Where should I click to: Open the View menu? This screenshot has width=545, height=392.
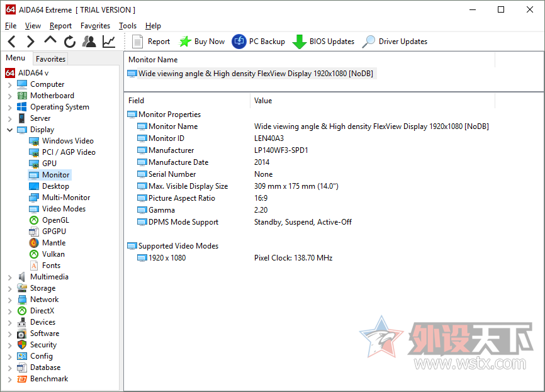(x=33, y=26)
